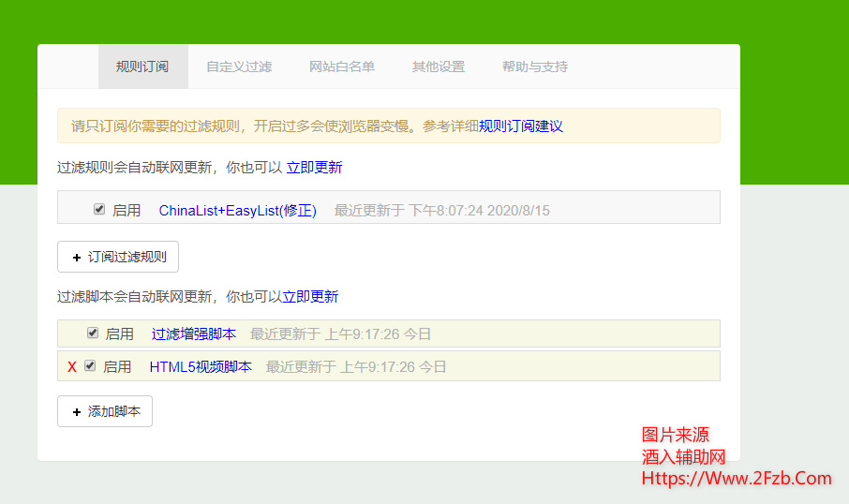Image resolution: width=849 pixels, height=504 pixels.
Task: Open the 过滤增强脚本 link
Action: (194, 334)
